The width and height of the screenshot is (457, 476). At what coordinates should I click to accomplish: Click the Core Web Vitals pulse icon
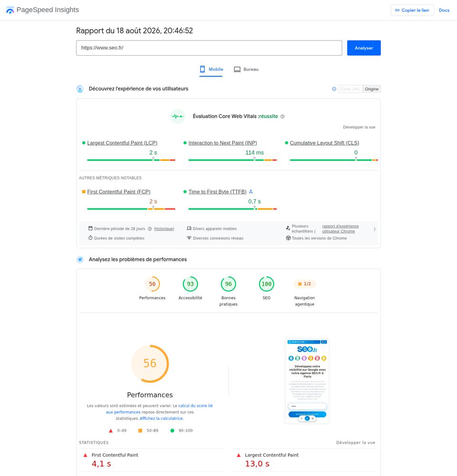click(178, 116)
